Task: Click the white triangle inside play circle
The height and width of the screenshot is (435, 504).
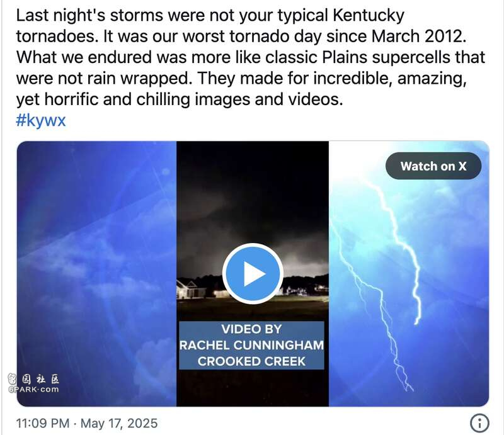Action: 255,274
